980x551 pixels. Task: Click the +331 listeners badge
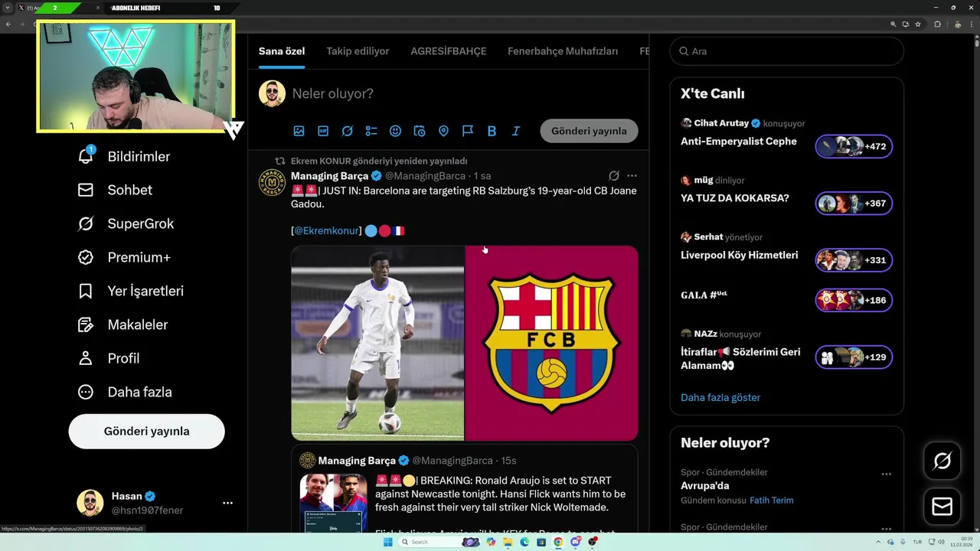coord(854,260)
